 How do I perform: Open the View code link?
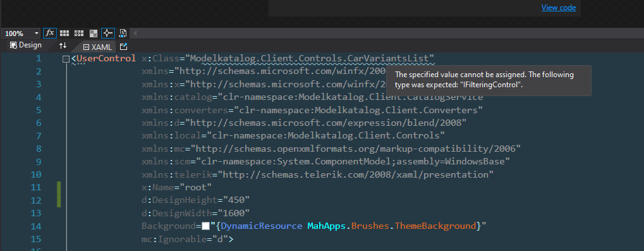point(559,8)
